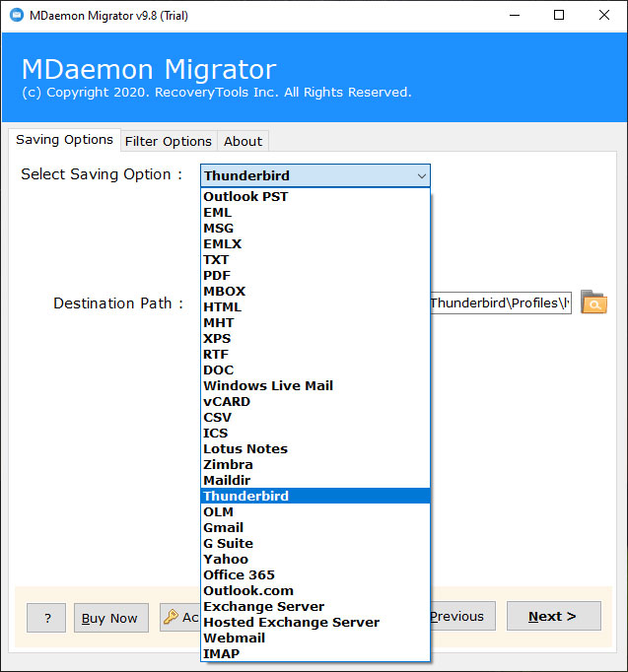The height and width of the screenshot is (672, 628).
Task: Choose Zimbra entry
Action: (315, 464)
